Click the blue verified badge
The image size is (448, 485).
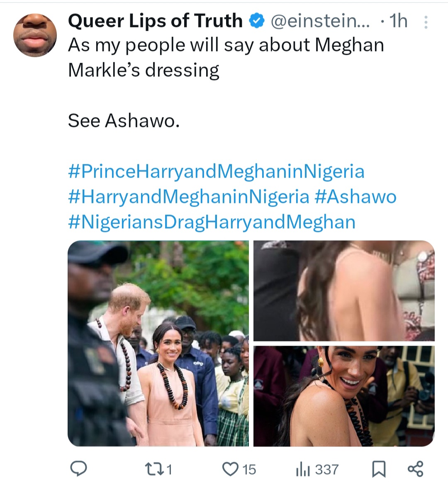pos(257,21)
